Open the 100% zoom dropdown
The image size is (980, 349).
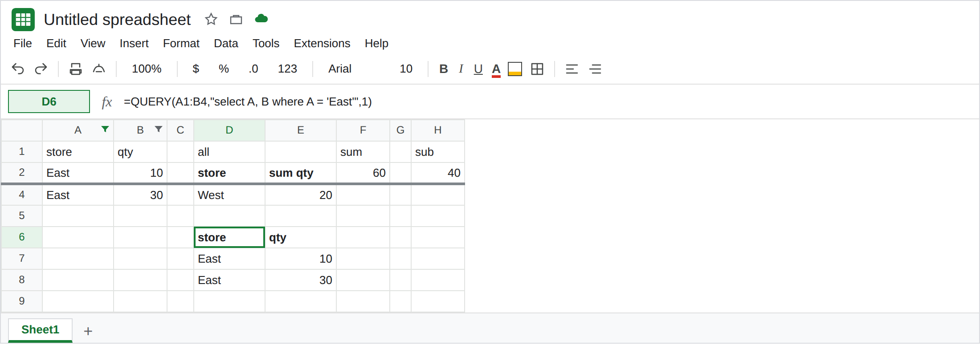coord(147,69)
